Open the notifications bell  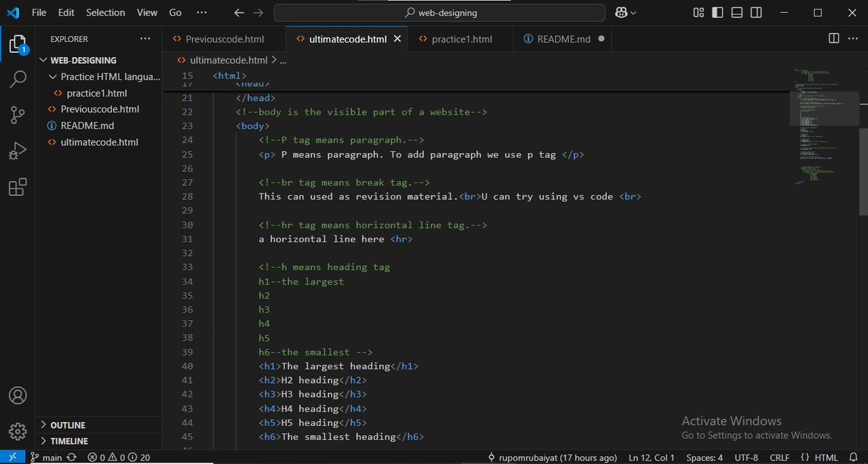click(x=853, y=457)
